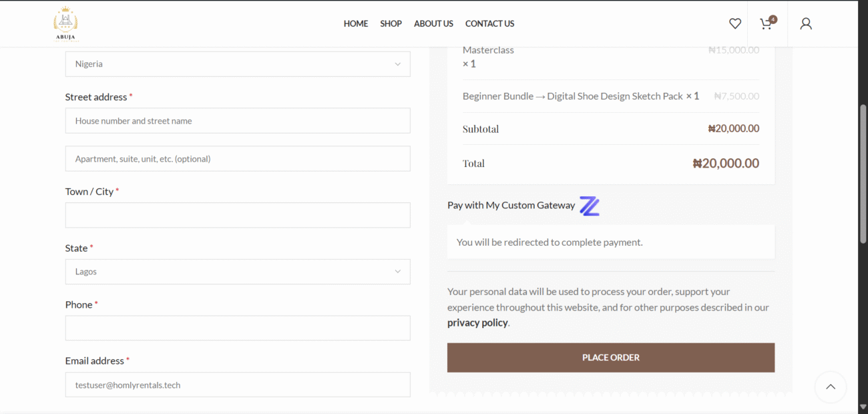Click the custom gateway Z logo
The height and width of the screenshot is (414, 868).
(589, 206)
